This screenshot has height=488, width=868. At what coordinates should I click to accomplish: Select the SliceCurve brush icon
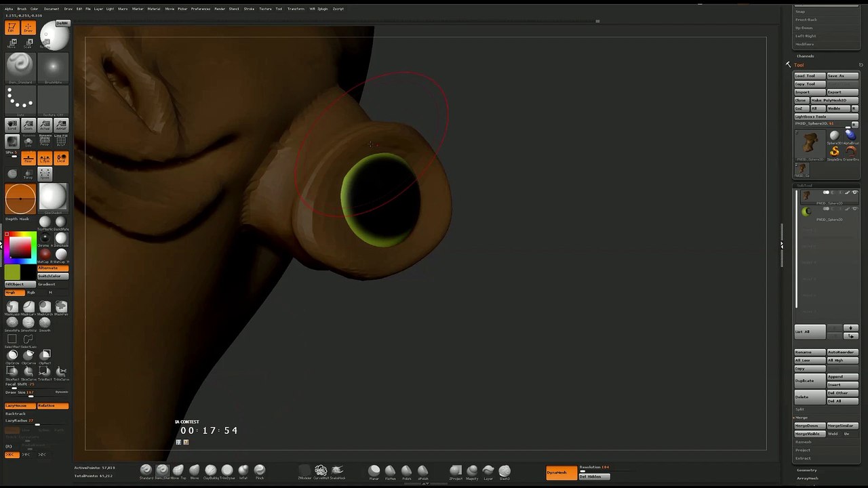[28, 372]
